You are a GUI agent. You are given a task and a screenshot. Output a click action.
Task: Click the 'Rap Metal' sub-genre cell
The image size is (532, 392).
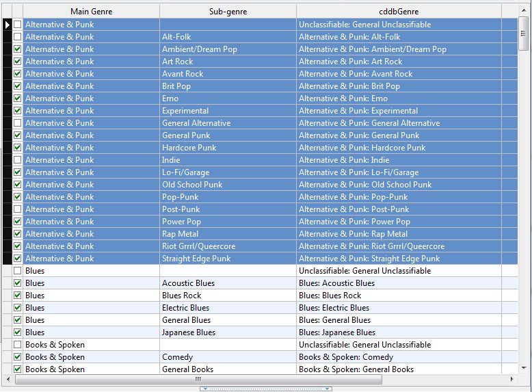[228, 234]
